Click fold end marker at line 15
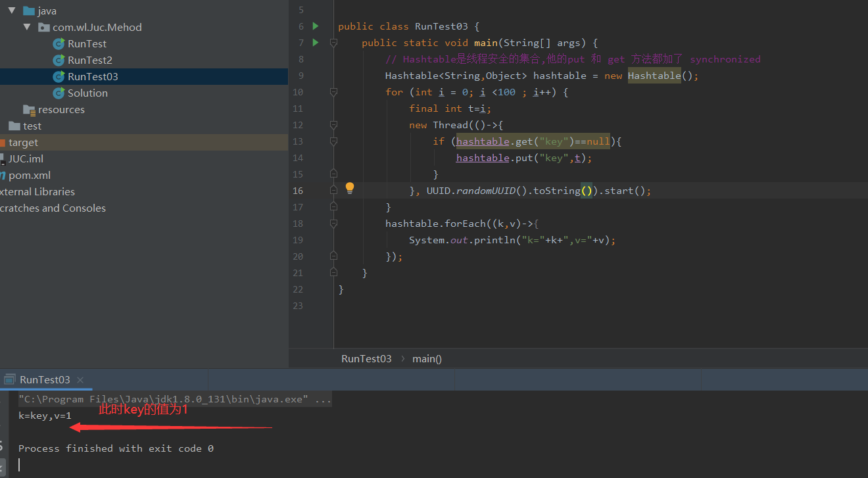Screen dimensions: 868x478 pos(333,174)
